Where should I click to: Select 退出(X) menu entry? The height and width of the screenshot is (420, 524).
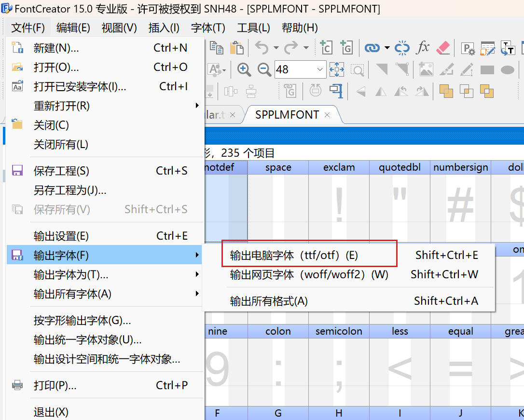click(104, 412)
